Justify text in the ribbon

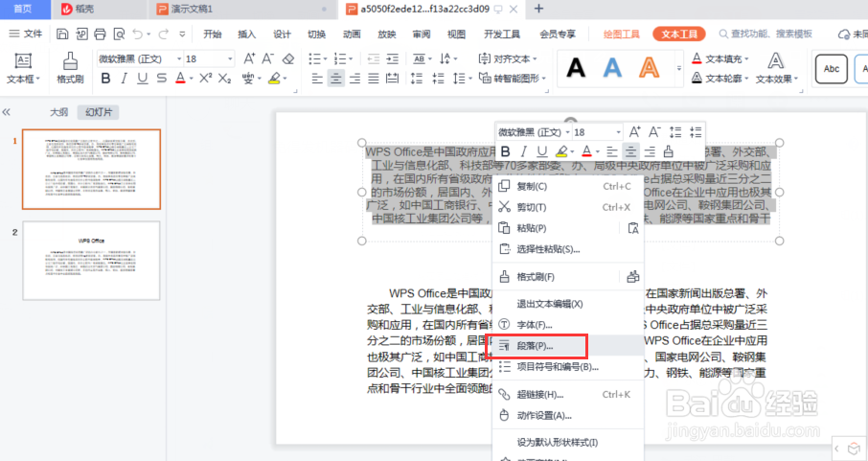coord(374,79)
